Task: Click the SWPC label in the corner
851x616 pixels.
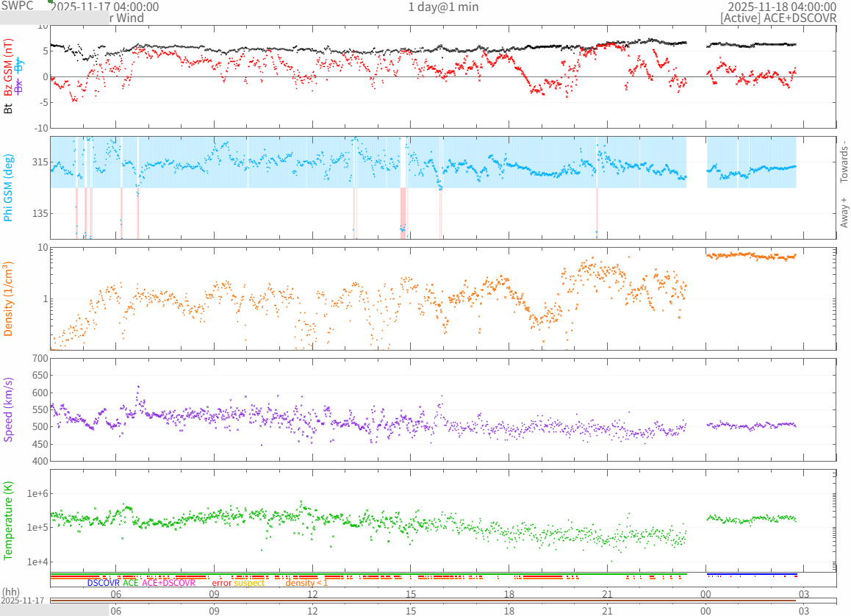Action: point(17,6)
